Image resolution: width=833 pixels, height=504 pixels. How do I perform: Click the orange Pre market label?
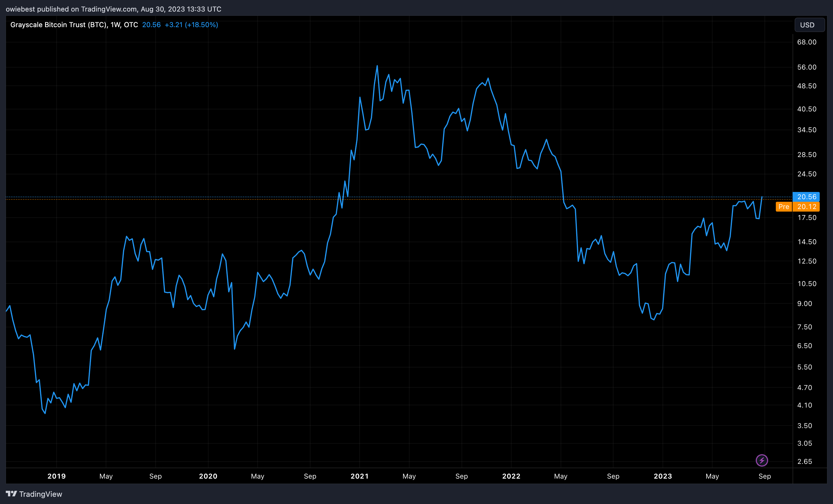784,206
